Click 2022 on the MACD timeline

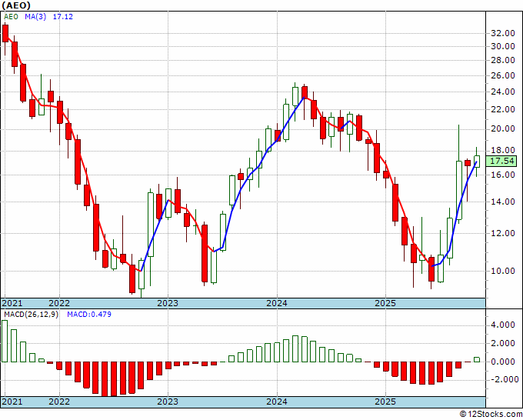pyautogui.click(x=59, y=402)
